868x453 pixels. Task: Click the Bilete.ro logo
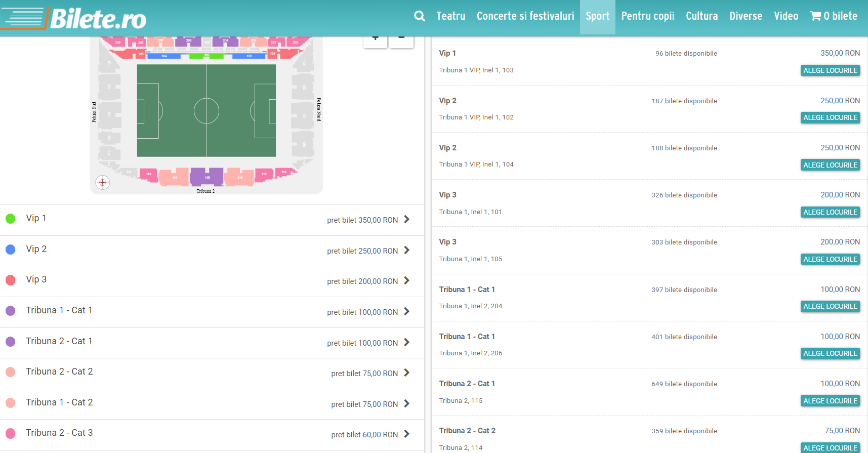coord(74,18)
